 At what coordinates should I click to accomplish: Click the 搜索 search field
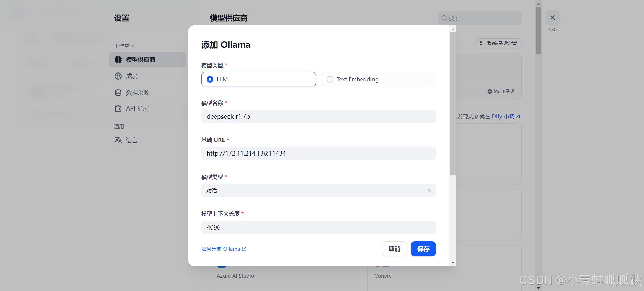tap(479, 18)
